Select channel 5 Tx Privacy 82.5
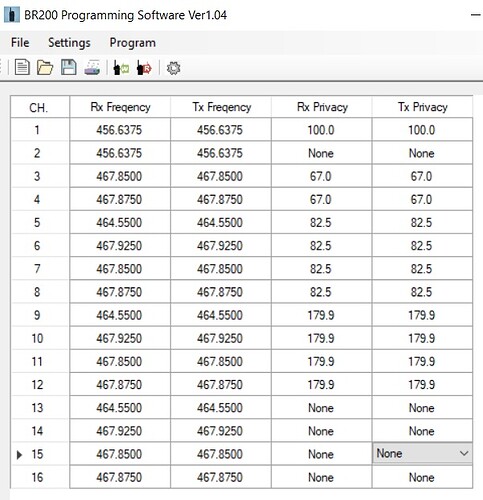Viewport: 483px width, 500px height. (x=422, y=222)
